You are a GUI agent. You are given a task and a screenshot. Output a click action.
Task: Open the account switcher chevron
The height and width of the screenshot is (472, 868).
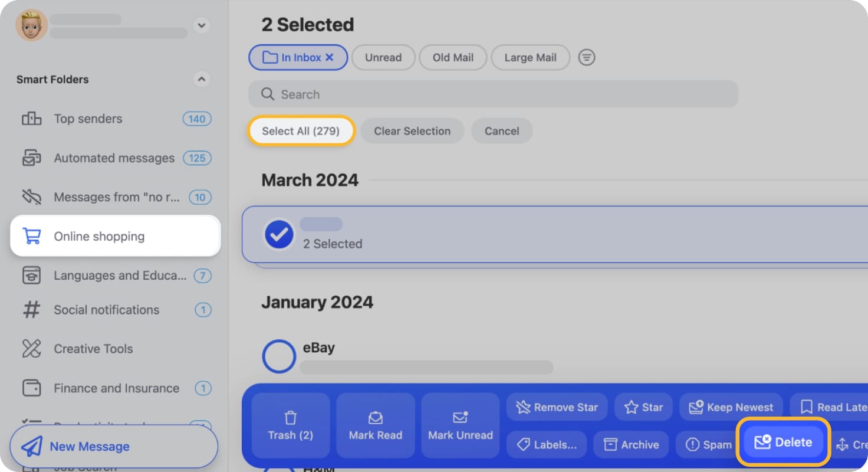pyautogui.click(x=201, y=25)
